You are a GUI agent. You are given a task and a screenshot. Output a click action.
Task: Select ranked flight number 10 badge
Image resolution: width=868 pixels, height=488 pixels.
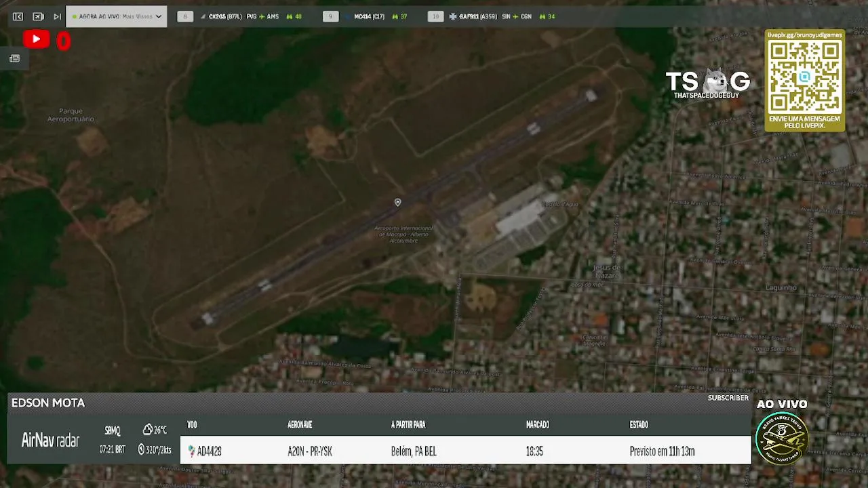click(x=436, y=16)
